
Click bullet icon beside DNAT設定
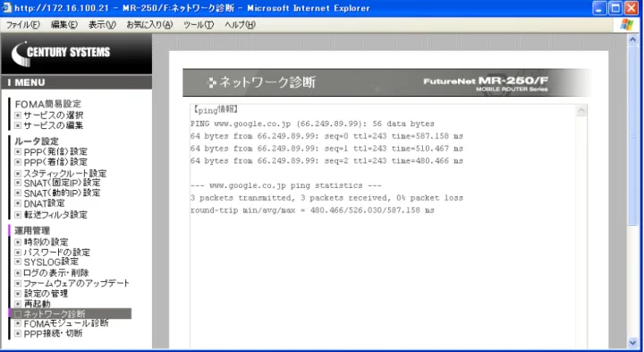click(18, 203)
